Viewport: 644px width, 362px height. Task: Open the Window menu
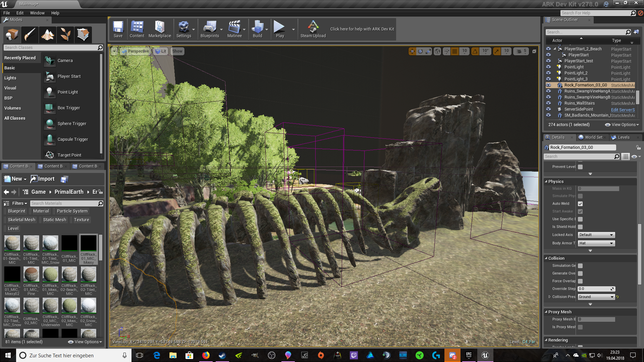pos(37,13)
